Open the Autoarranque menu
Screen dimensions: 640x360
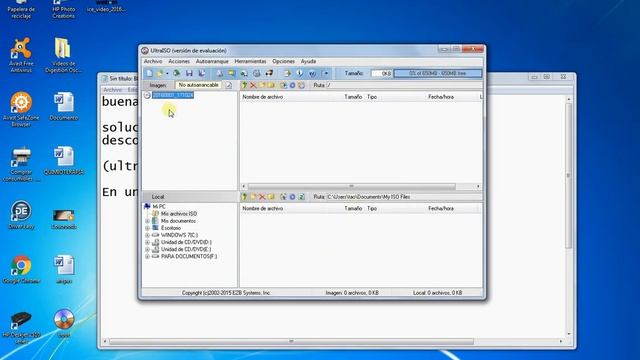pos(212,61)
